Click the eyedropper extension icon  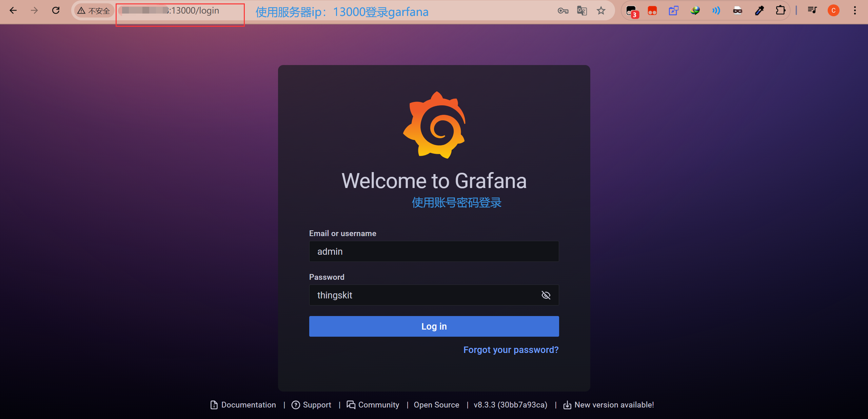[x=759, y=11]
